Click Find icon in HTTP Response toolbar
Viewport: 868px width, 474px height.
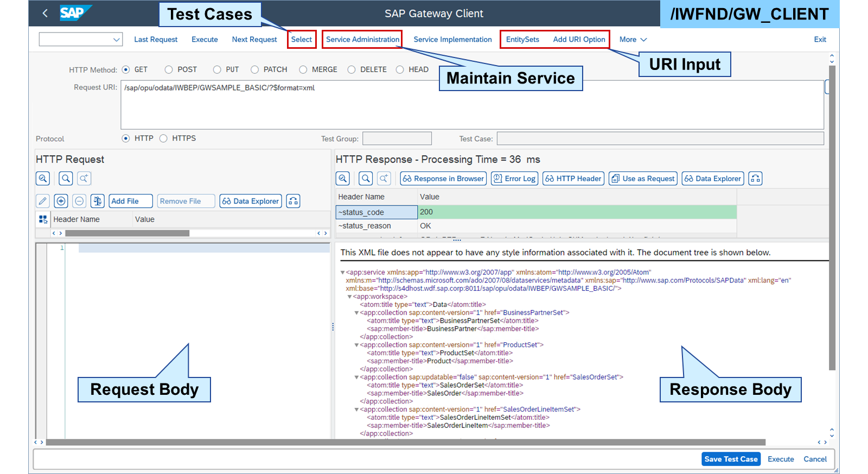pyautogui.click(x=366, y=178)
